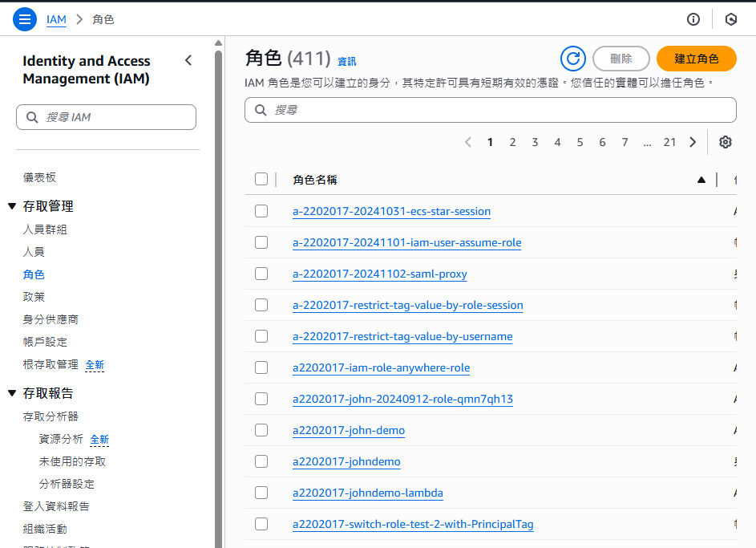Collapse the 存取報告 section
This screenshot has width=756, height=548.
click(12, 393)
